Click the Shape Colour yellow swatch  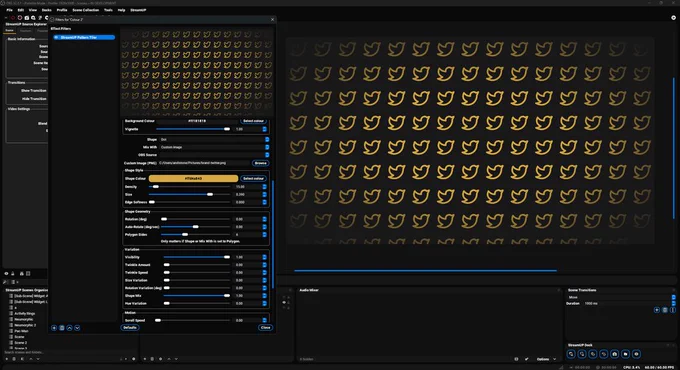point(193,178)
